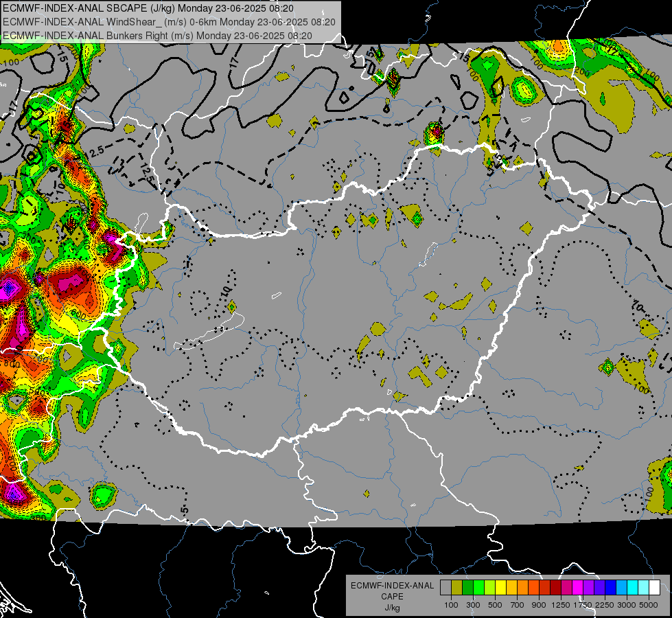Click the 2250 legend scale label

tap(605, 605)
